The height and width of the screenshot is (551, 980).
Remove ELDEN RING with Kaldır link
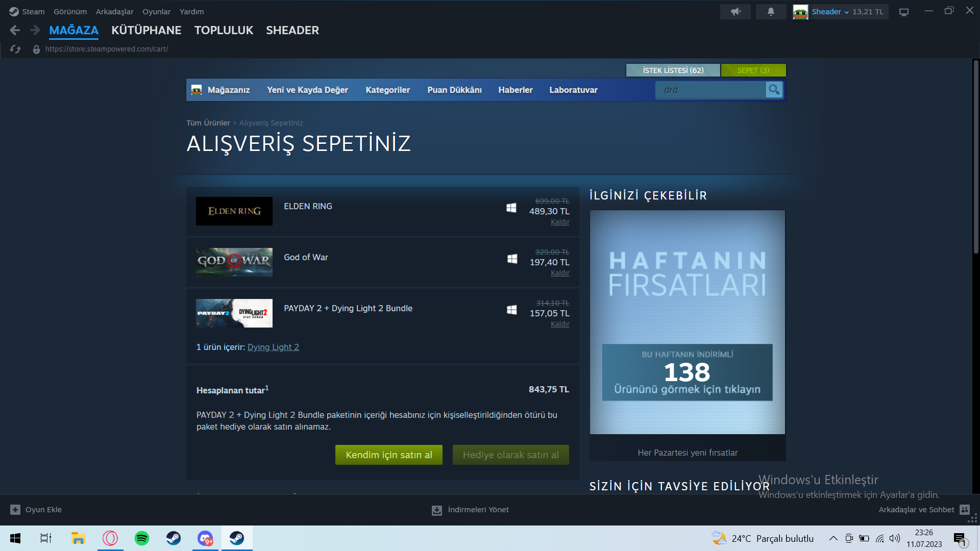point(559,222)
